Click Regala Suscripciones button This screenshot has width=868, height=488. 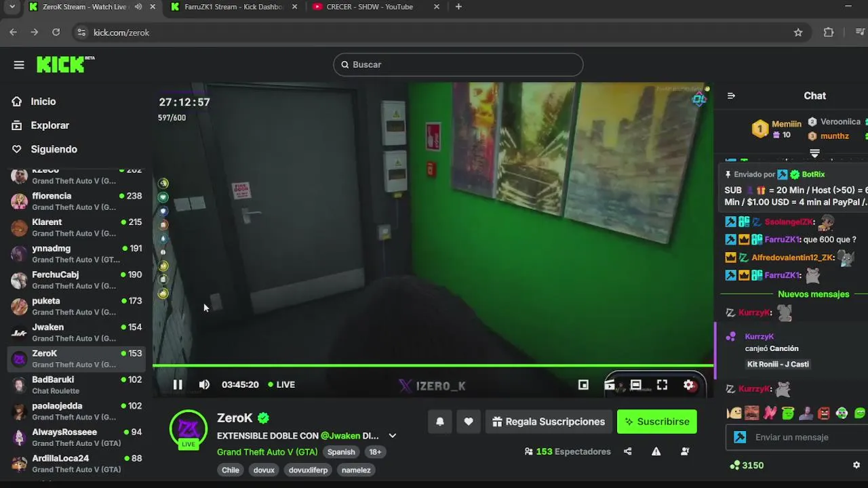(x=549, y=422)
